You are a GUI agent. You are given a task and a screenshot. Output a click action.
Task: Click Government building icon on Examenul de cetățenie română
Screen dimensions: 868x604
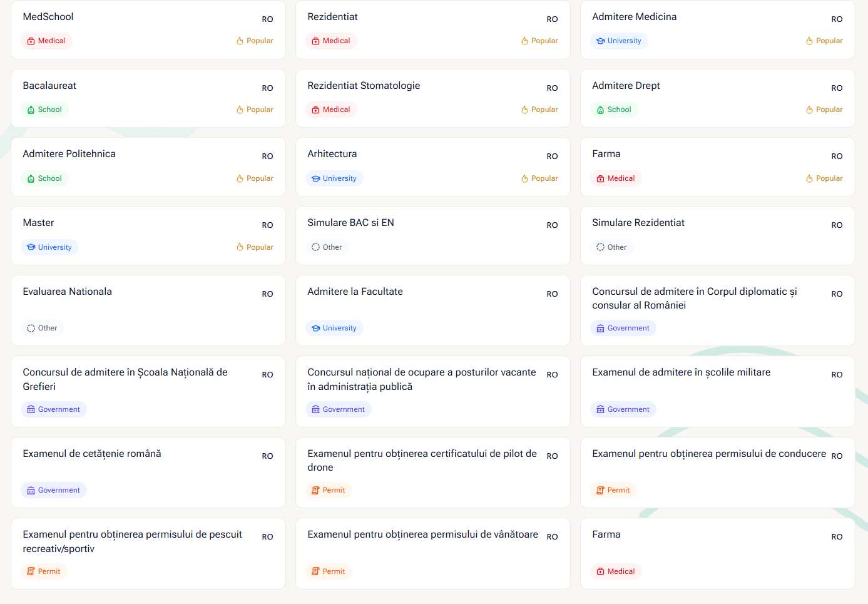(31, 491)
